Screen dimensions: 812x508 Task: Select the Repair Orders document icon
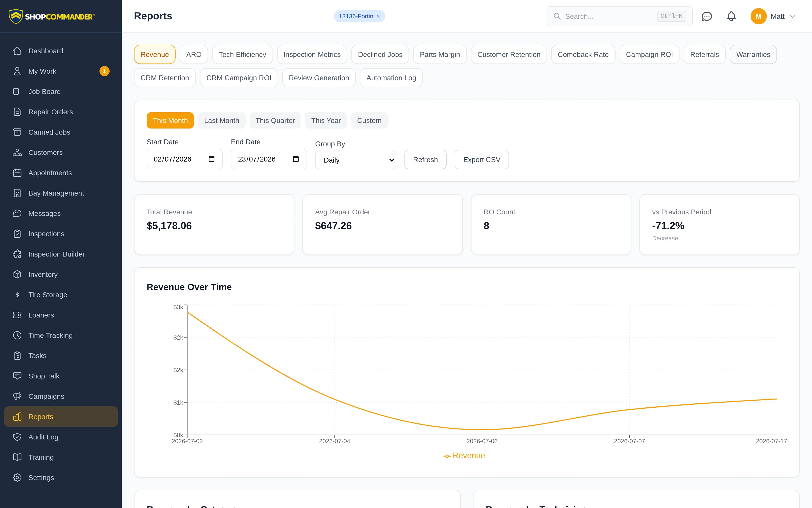17,112
